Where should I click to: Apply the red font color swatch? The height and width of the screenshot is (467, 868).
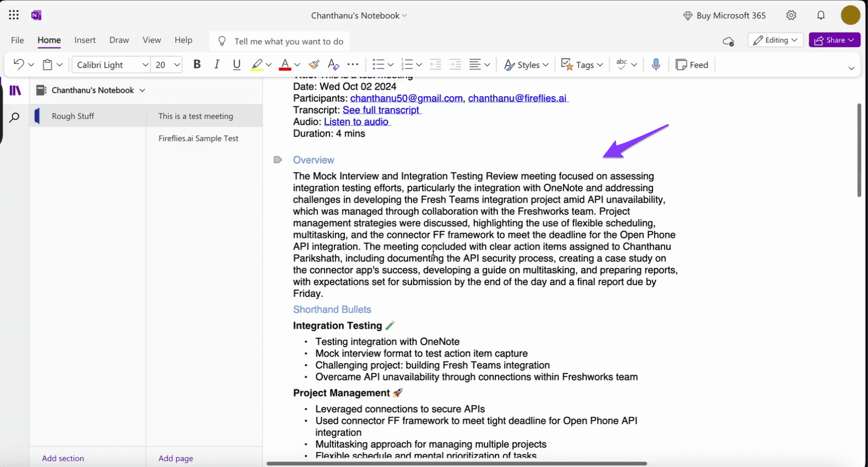[285, 65]
